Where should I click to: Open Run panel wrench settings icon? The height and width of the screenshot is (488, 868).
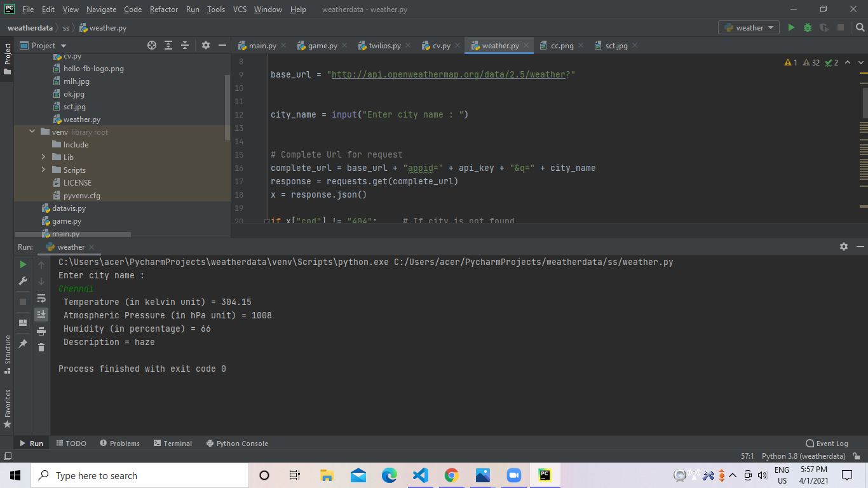tap(24, 281)
